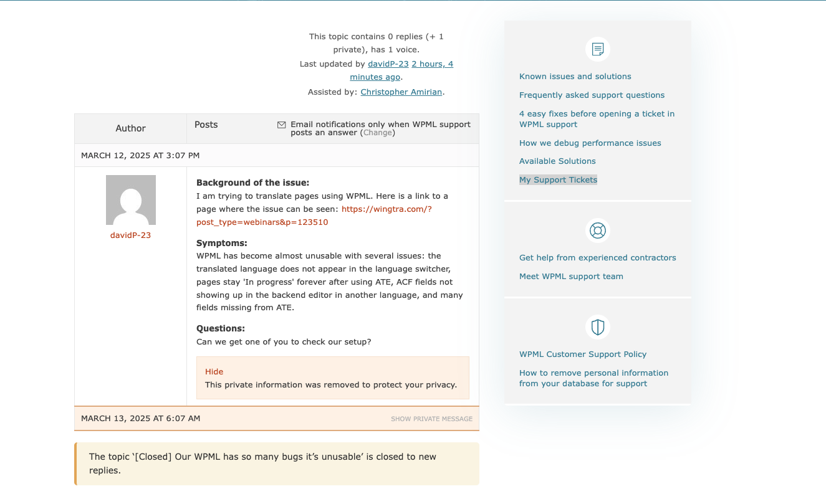This screenshot has width=826, height=504.
Task: Open Available Solutions link
Action: (x=558, y=161)
